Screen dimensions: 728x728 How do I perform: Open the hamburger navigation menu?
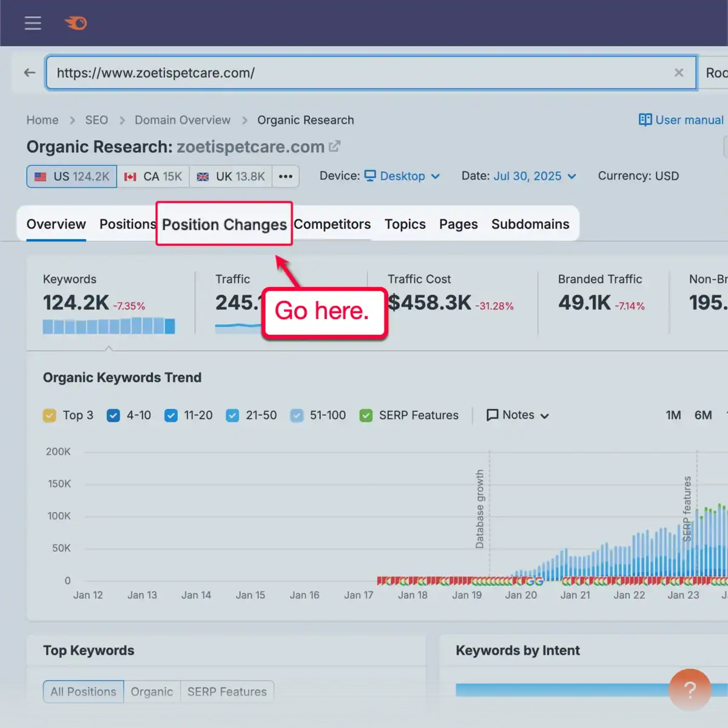[x=33, y=23]
